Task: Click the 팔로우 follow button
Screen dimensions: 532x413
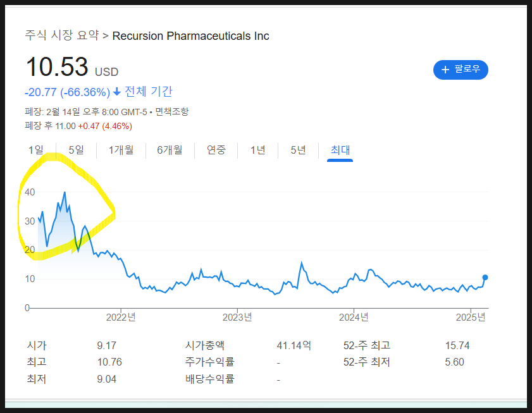Action: pos(461,70)
